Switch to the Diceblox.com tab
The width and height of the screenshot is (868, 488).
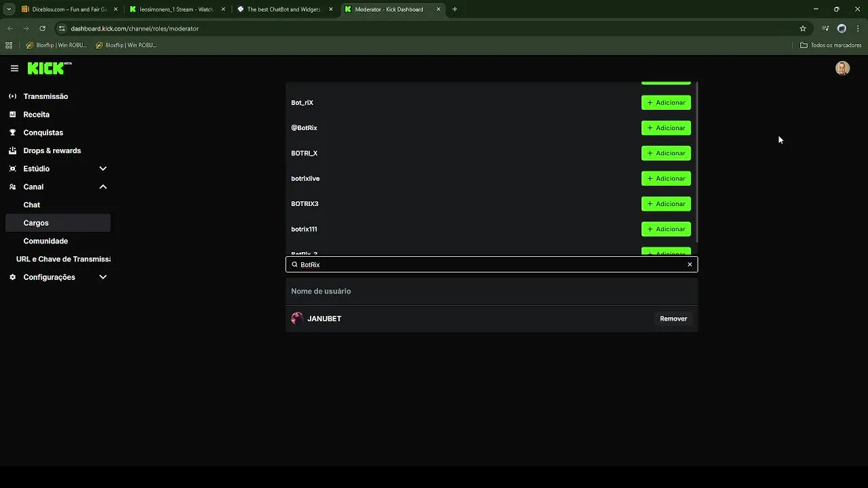coord(69,9)
